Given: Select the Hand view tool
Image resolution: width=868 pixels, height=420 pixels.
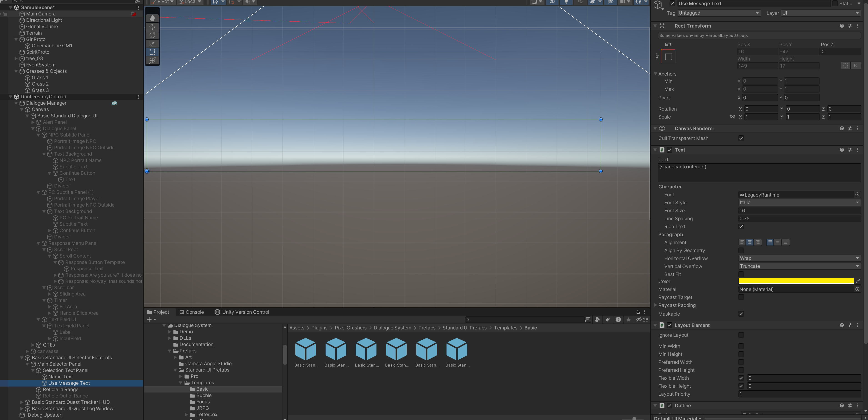Looking at the screenshot, I should pos(152,18).
